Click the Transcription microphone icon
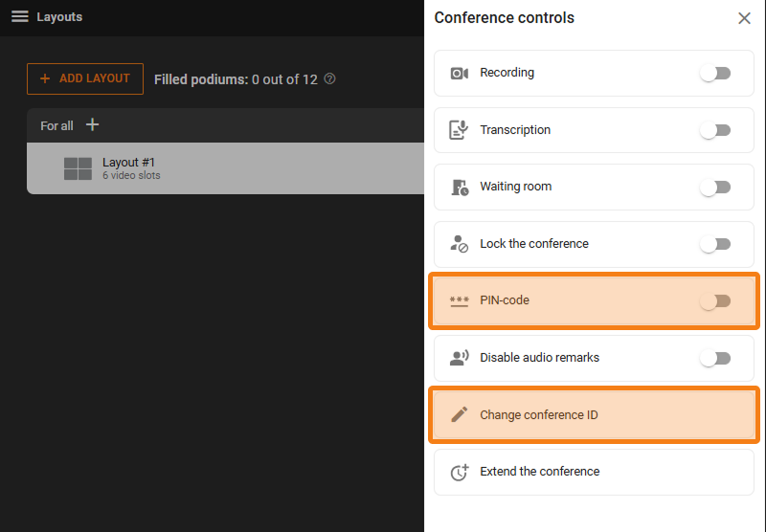The image size is (766, 532). coord(459,130)
